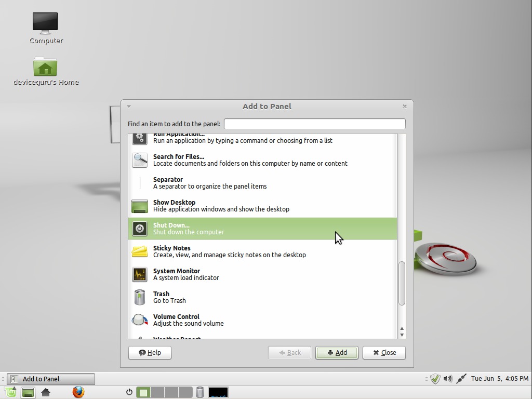
Task: Select the Show Desktop applet icon
Action: point(139,206)
